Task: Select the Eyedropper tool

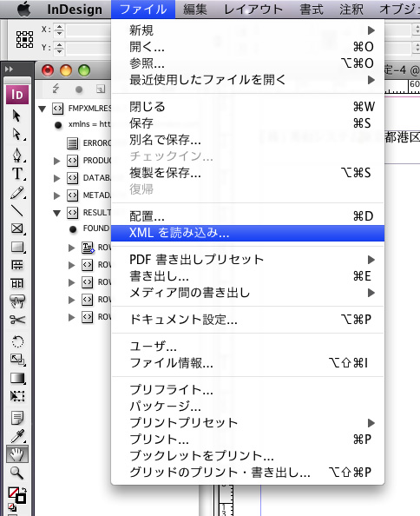Action: pyautogui.click(x=17, y=436)
